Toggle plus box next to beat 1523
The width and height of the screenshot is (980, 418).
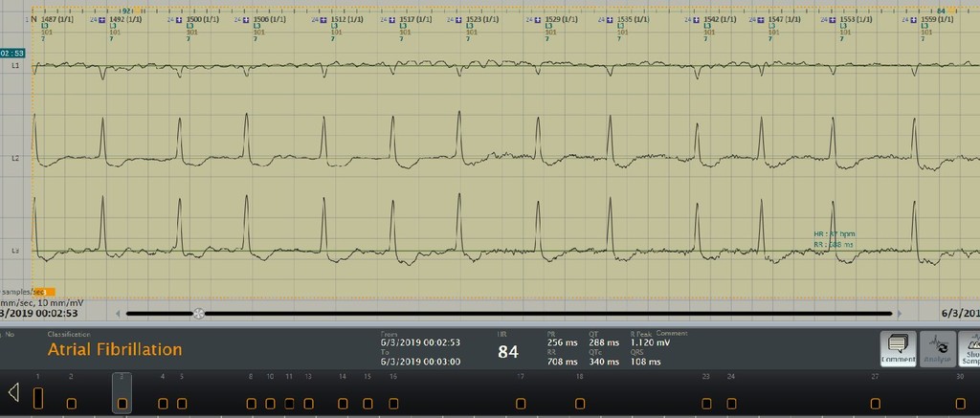pyautogui.click(x=458, y=20)
